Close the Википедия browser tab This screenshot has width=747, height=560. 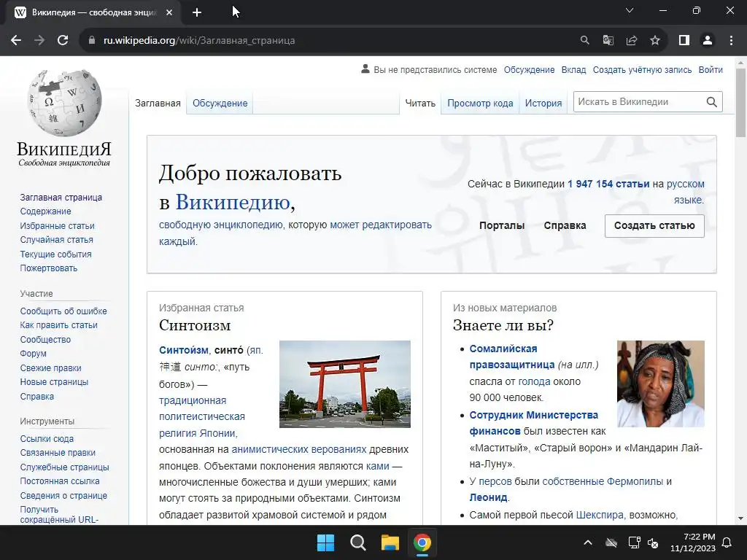click(169, 12)
